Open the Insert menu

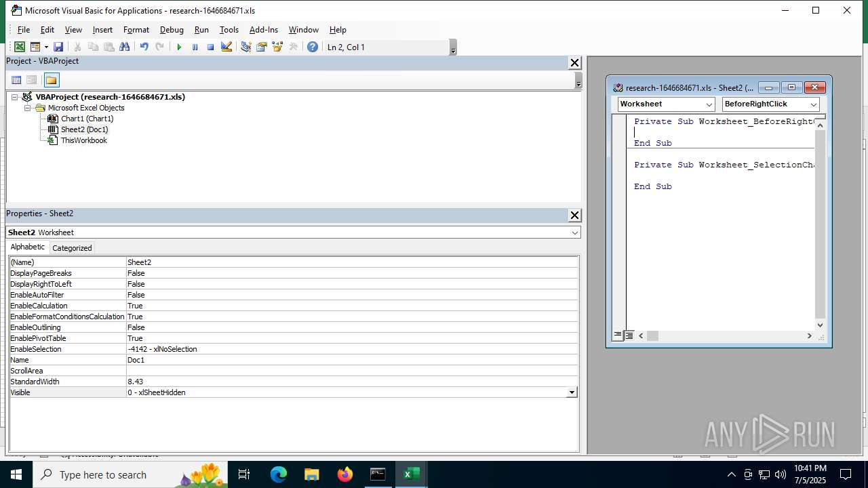tap(102, 30)
